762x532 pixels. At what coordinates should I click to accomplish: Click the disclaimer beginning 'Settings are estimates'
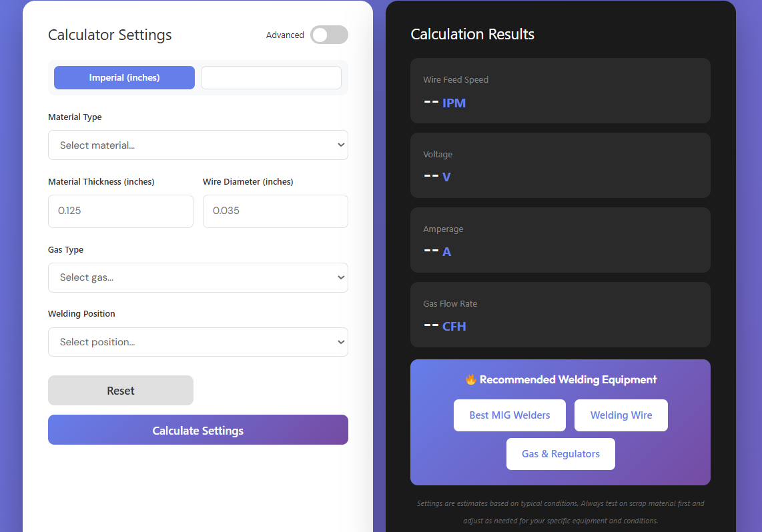(560, 512)
